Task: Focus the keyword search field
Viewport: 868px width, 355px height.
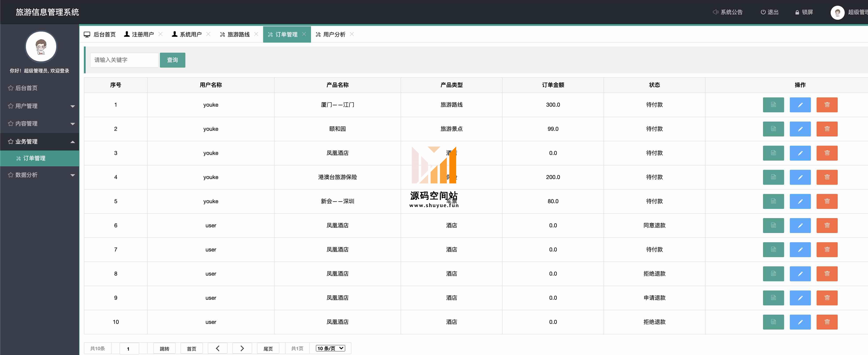Action: [124, 60]
